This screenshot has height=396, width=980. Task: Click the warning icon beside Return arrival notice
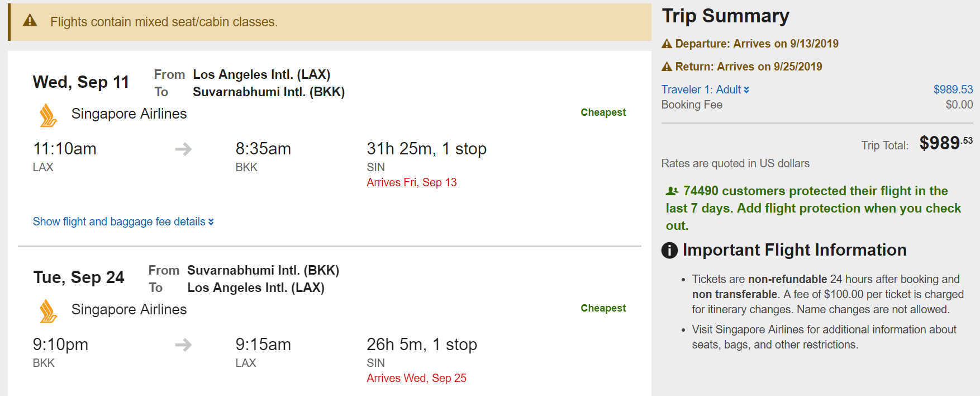click(x=667, y=67)
